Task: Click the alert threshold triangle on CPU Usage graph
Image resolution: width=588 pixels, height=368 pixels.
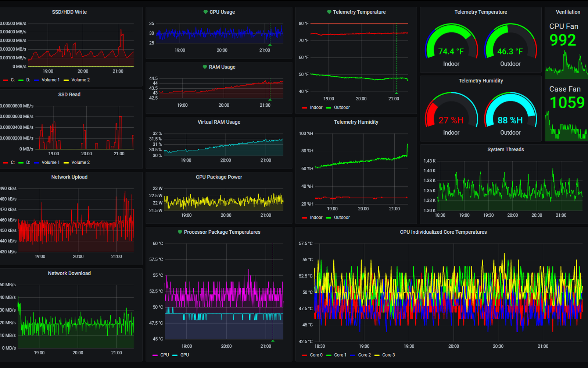Action: [x=270, y=45]
